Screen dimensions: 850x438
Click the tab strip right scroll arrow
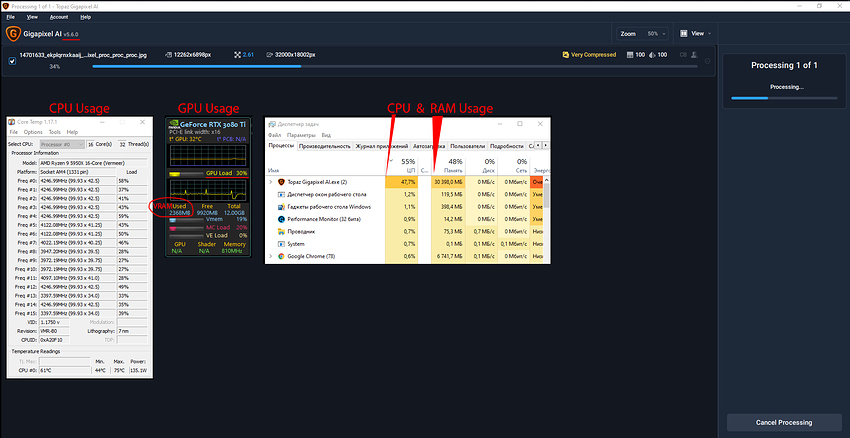point(545,146)
